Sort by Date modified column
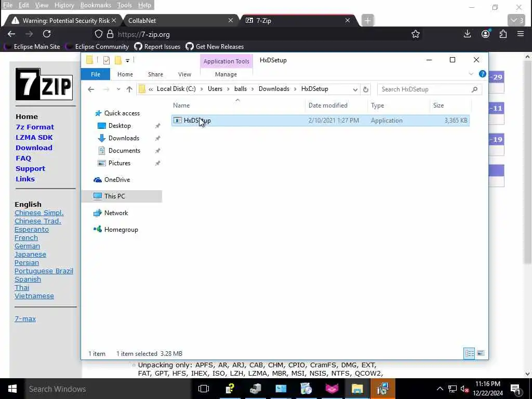This screenshot has width=532, height=399. pos(336,105)
